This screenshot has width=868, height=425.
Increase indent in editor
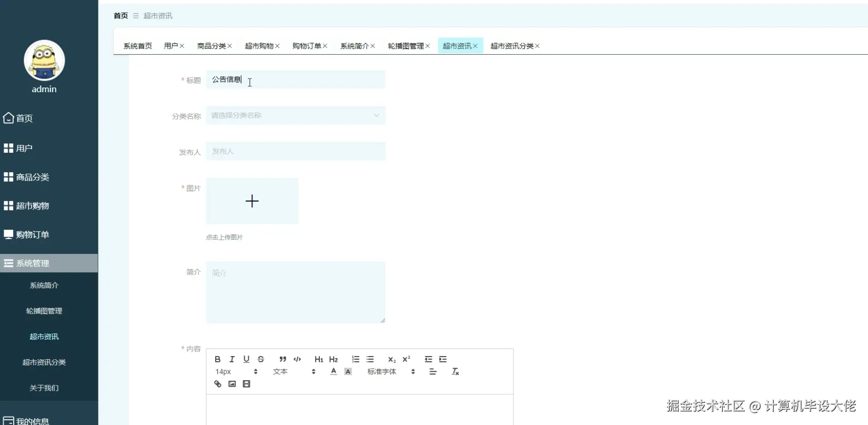[x=443, y=359]
